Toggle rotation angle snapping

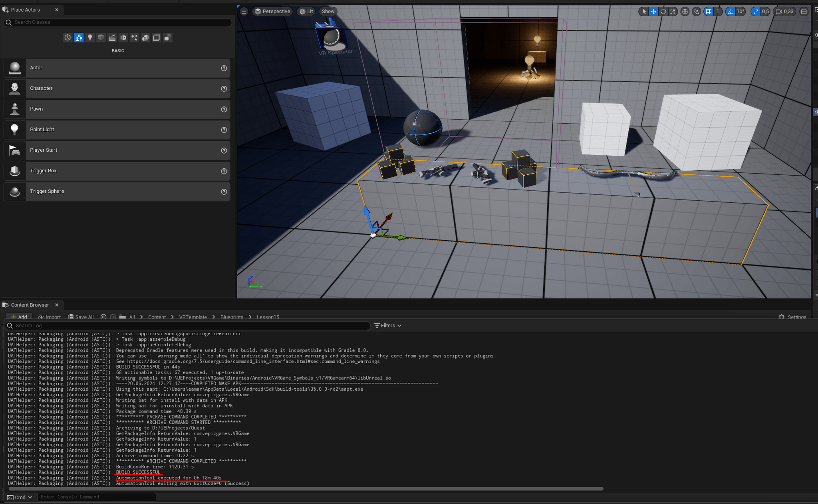[731, 12]
